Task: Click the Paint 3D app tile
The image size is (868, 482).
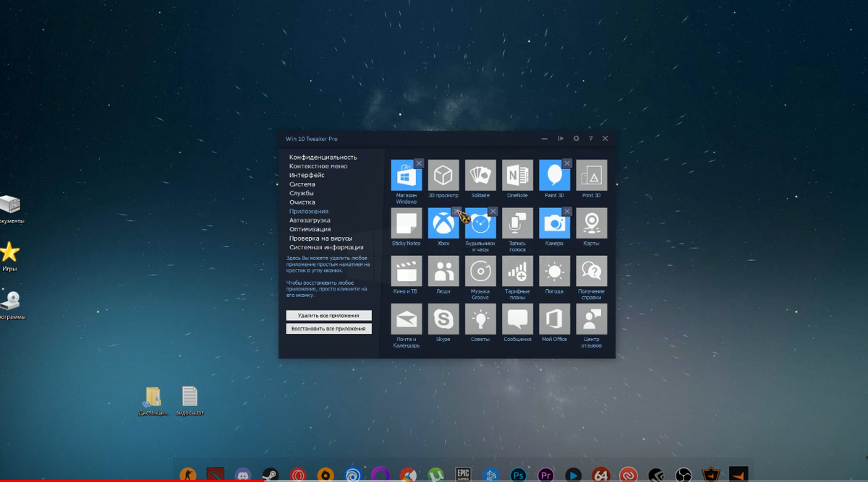Action: 554,176
